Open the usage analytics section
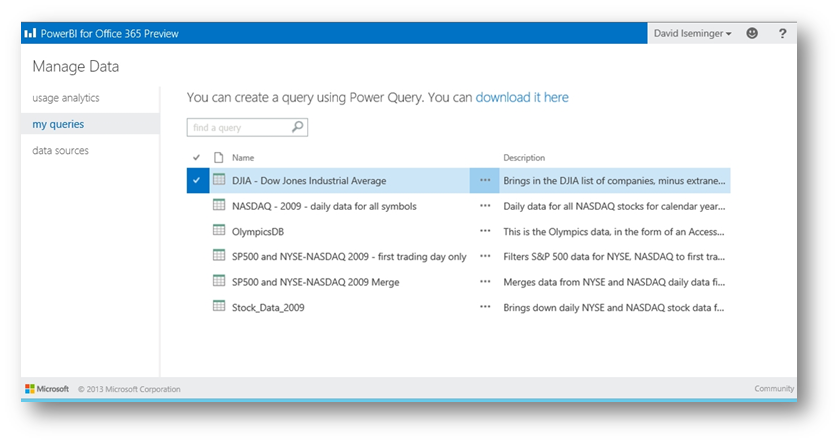 point(66,98)
